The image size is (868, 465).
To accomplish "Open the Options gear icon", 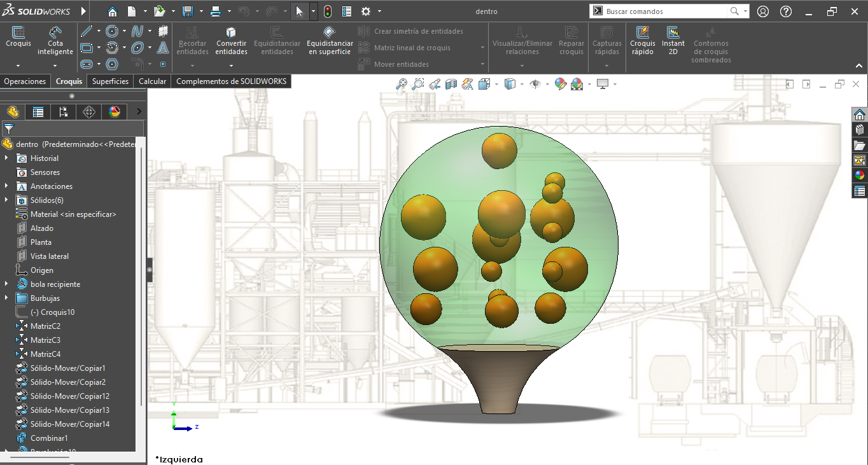I will (x=366, y=11).
